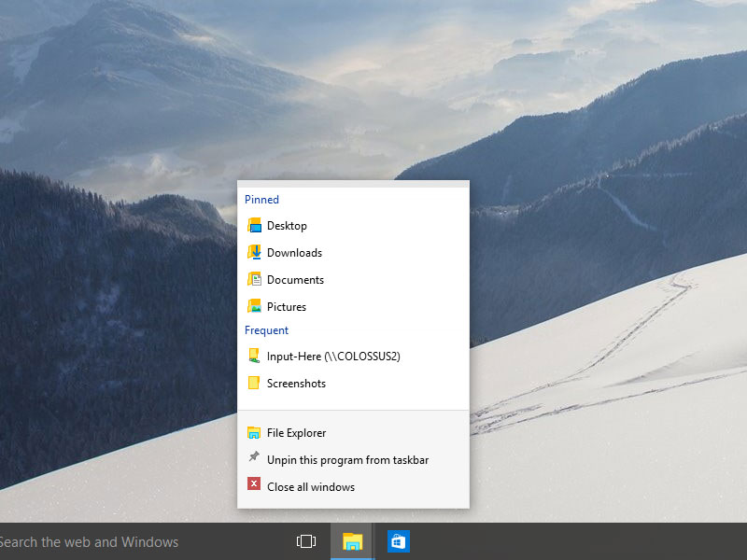
Task: Choose Close all windows
Action: click(353, 486)
